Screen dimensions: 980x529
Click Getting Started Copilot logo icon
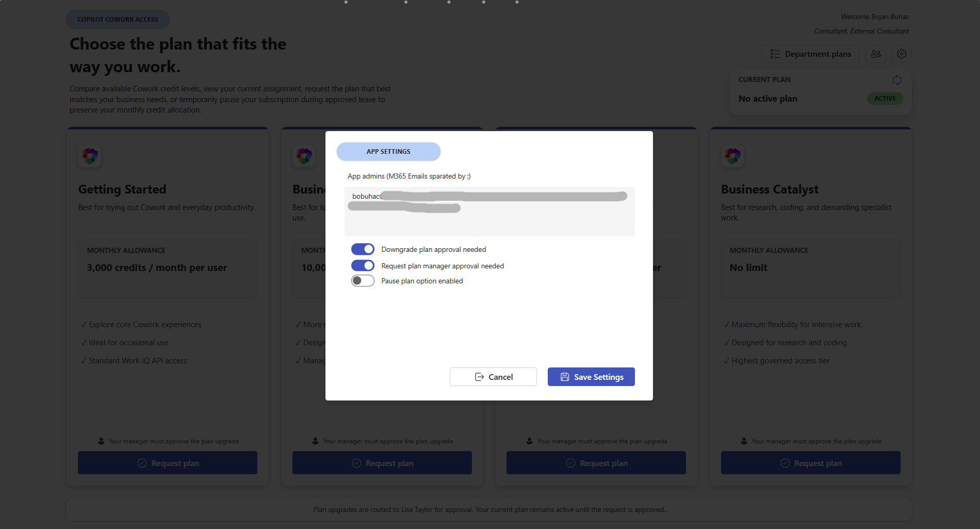[90, 156]
